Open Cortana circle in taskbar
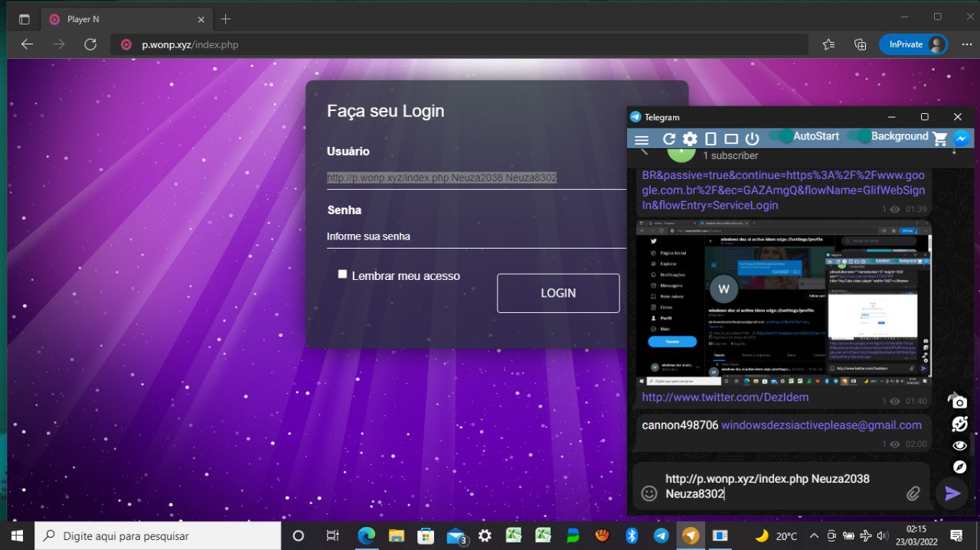The image size is (980, 550). tap(299, 535)
